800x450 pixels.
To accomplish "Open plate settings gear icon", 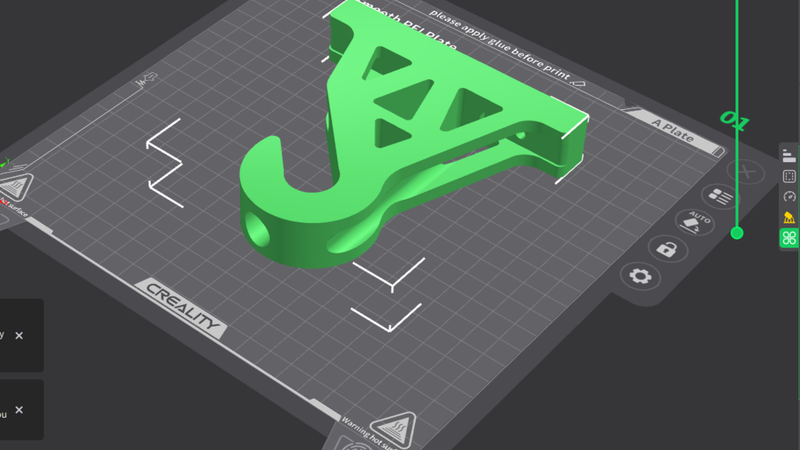I will coord(640,276).
